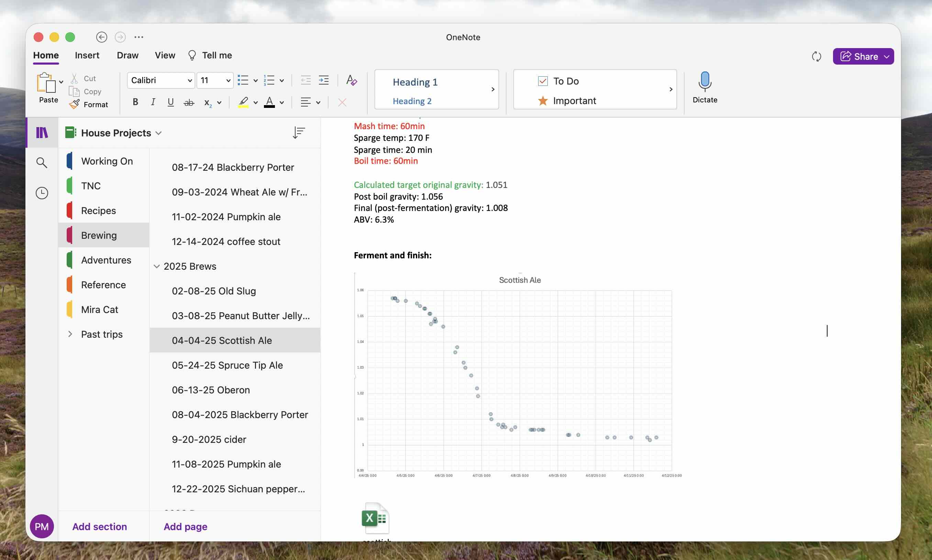Toggle the To Do checkbox tag
This screenshot has height=560, width=932.
click(x=543, y=81)
